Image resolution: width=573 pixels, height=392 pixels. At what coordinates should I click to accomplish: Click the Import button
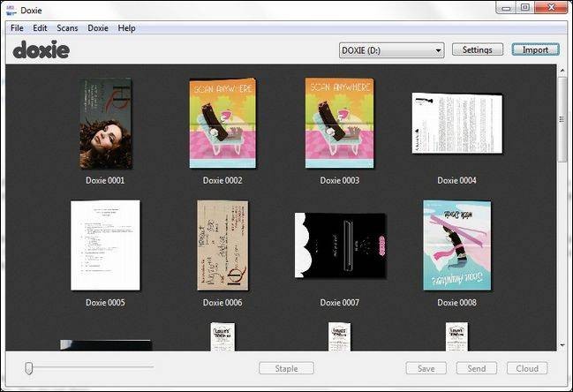click(535, 49)
